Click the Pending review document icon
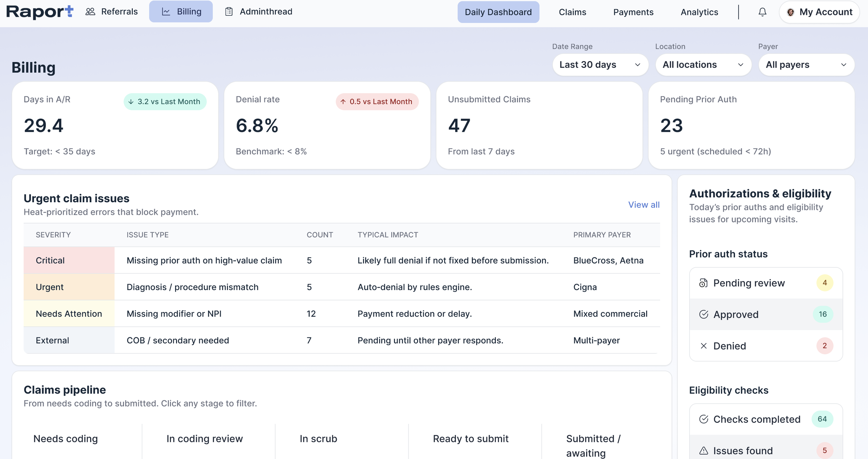This screenshot has width=868, height=459. coord(703,283)
